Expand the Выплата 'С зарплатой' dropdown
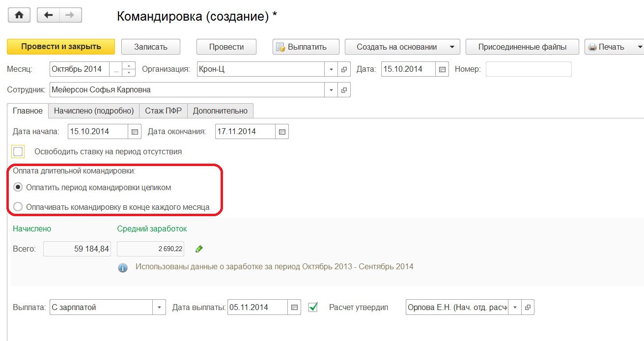This screenshot has width=644, height=341. pyautogui.click(x=160, y=308)
